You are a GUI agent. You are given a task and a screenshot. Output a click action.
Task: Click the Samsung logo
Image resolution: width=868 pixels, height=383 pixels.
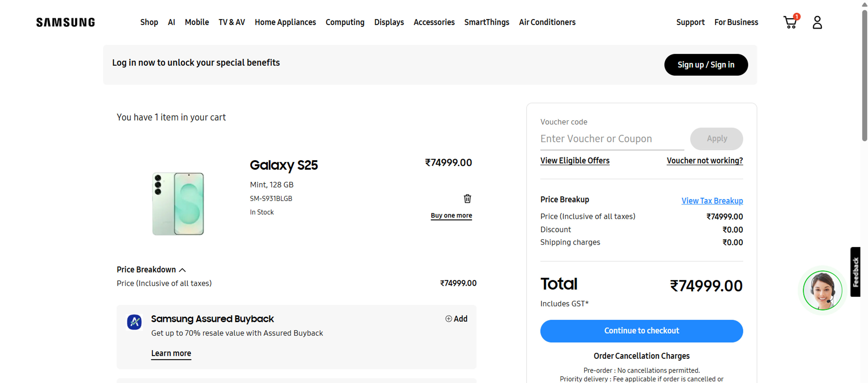[x=65, y=22]
